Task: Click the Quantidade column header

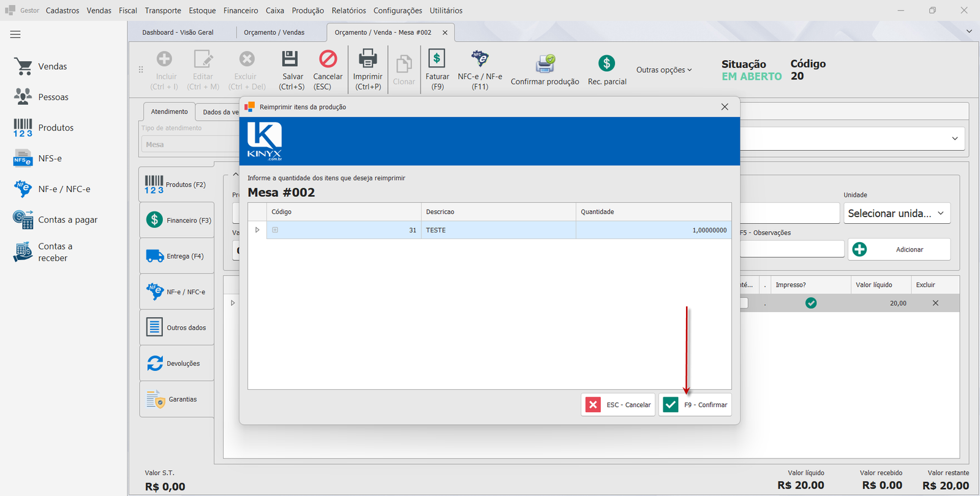Action: 654,212
